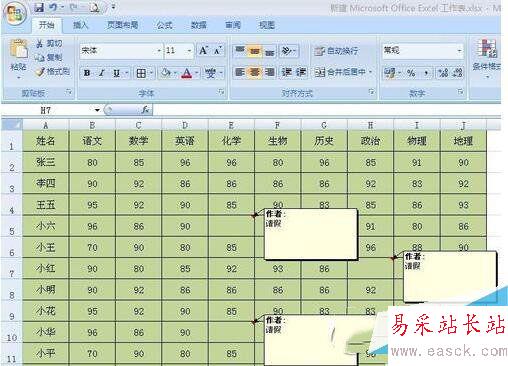Toggle Bold formatting

pyautogui.click(x=87, y=73)
